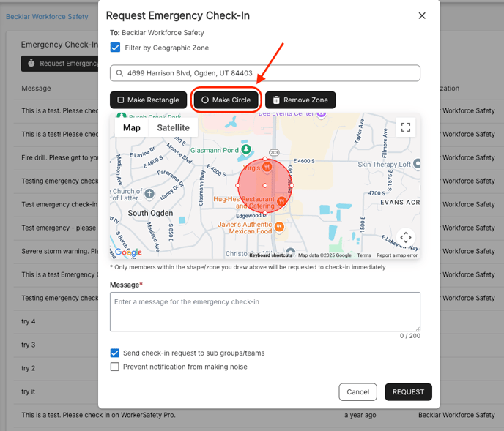504x431 pixels.
Task: Open Becklar Workforce Safety breadcrumb link
Action: [47, 17]
